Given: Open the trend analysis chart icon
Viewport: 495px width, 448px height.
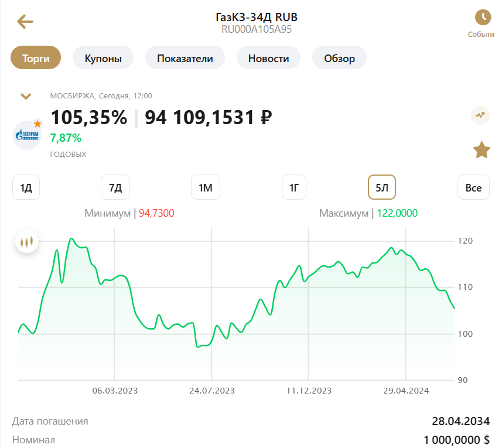Looking at the screenshot, I should click(480, 115).
